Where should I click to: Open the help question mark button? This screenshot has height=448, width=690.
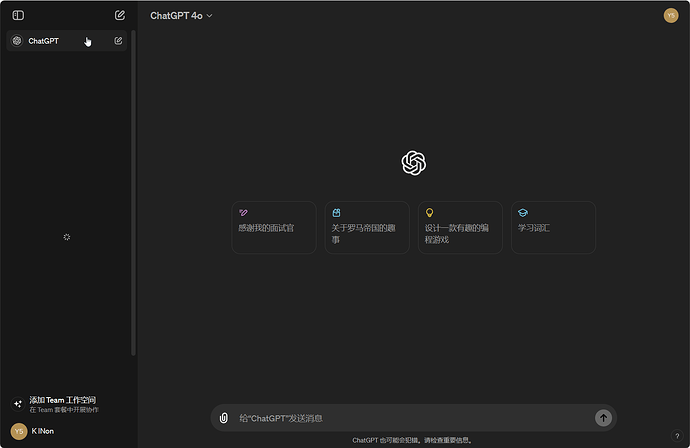[x=677, y=436]
